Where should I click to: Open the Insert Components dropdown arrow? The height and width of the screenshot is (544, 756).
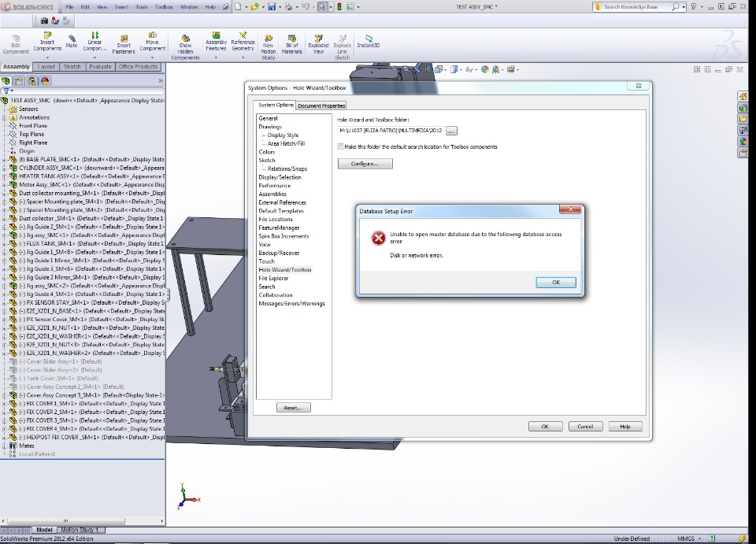point(47,57)
